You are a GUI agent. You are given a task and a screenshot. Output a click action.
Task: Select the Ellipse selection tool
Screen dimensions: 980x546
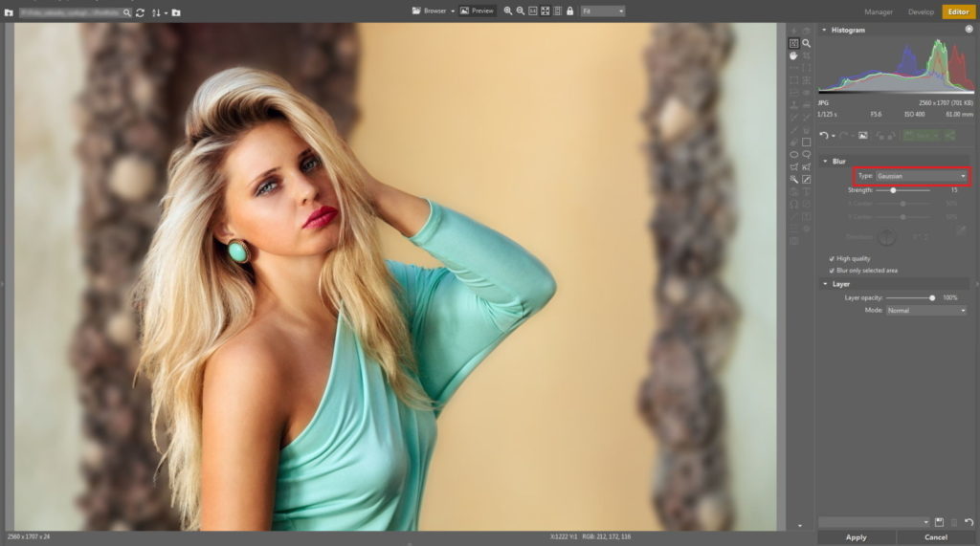[x=793, y=154]
